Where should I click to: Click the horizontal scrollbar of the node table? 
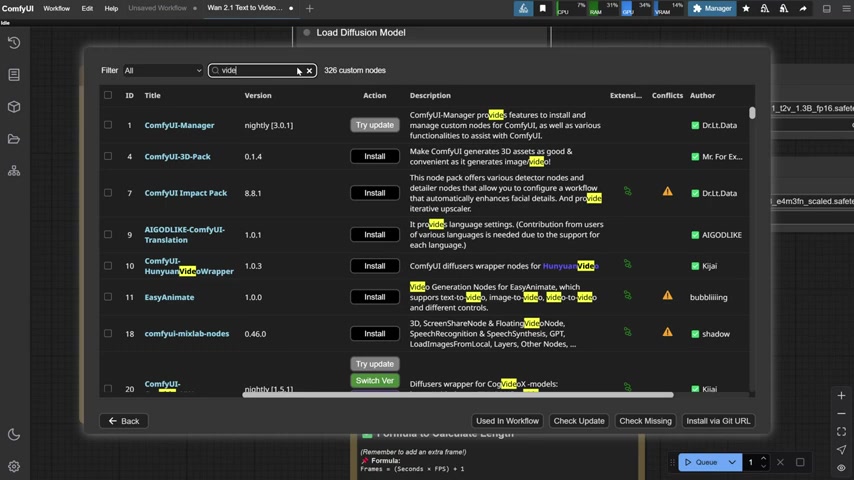click(x=458, y=394)
